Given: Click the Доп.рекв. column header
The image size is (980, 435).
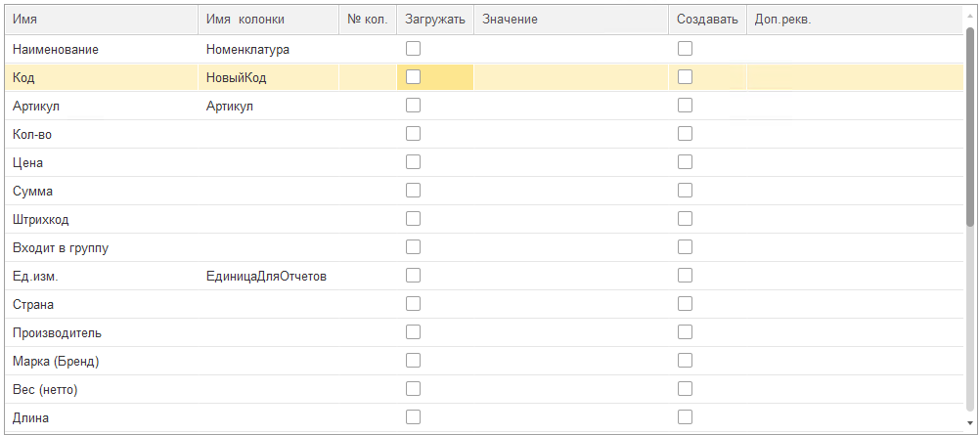Looking at the screenshot, I should point(855,20).
